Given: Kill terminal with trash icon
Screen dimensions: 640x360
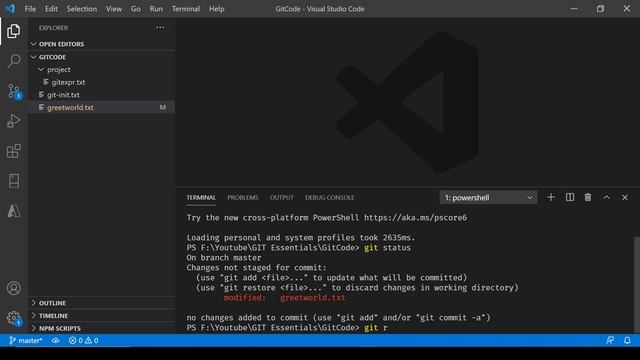Looking at the screenshot, I should (588, 198).
